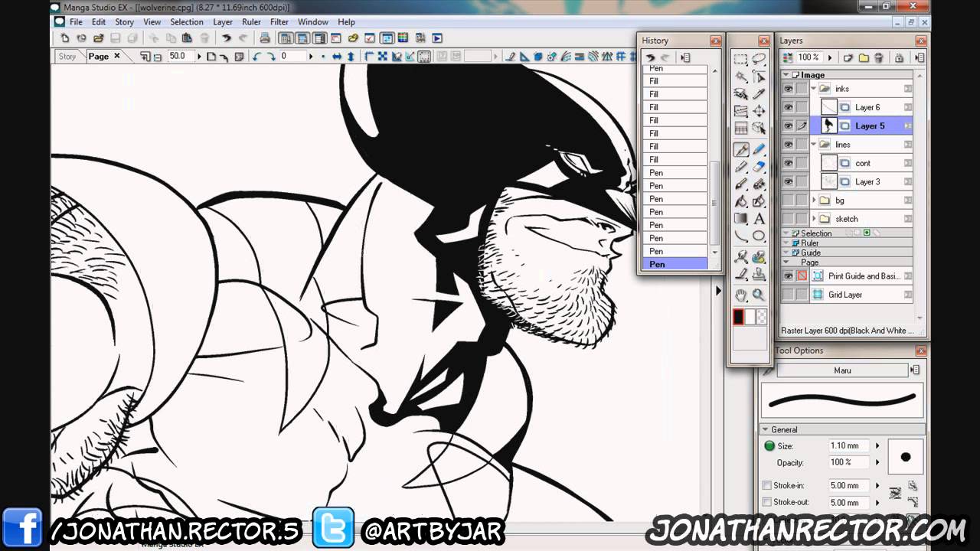The height and width of the screenshot is (551, 980).
Task: Select the Layer 3 row
Action: (x=861, y=181)
